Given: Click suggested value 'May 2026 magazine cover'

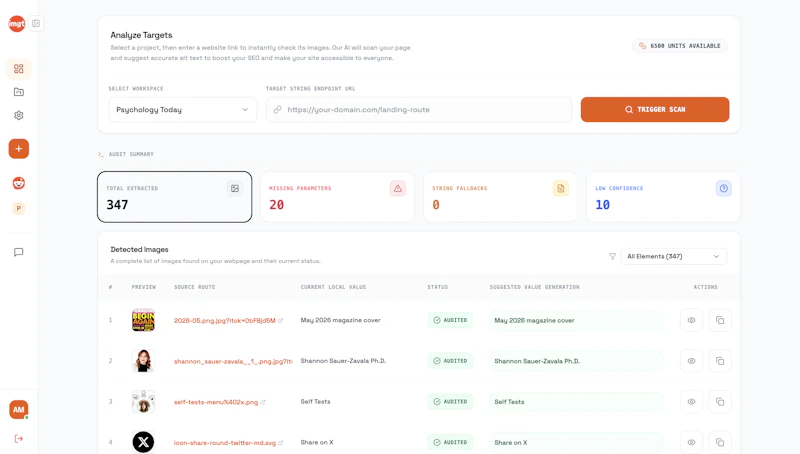Looking at the screenshot, I should [576, 320].
